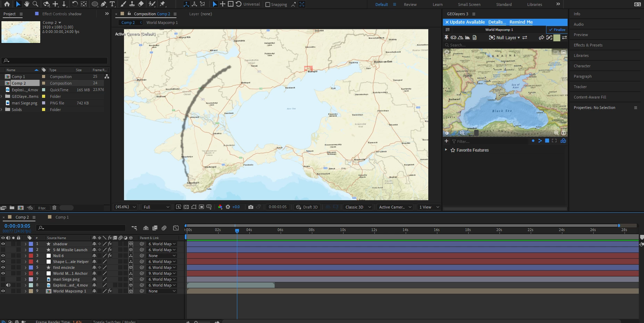This screenshot has height=323, width=644.
Task: Select the Type tool
Action: (112, 4)
